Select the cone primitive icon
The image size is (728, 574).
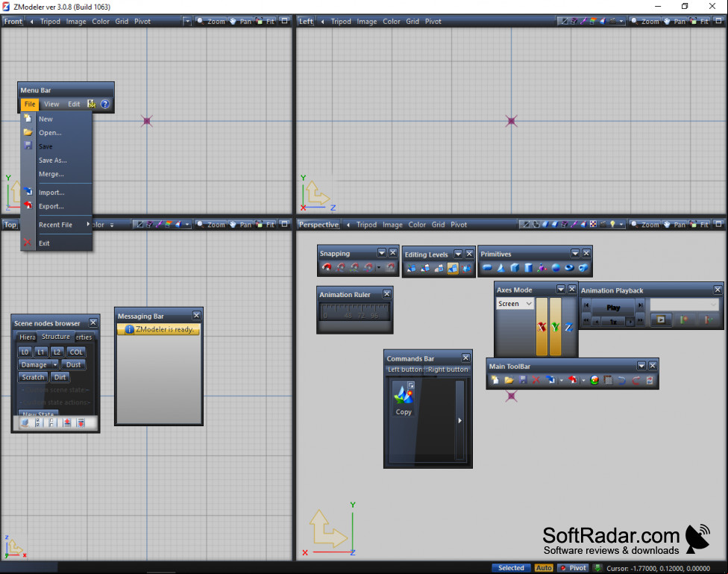coord(501,268)
